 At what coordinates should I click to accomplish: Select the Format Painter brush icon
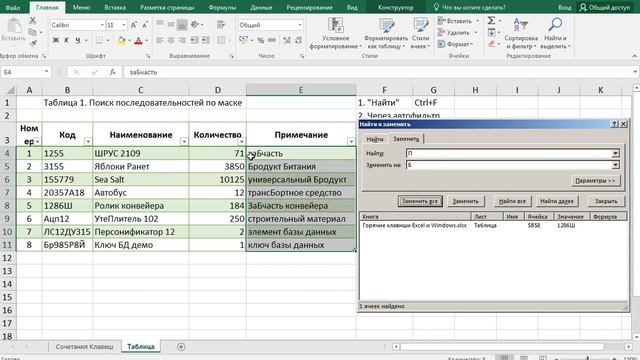click(33, 42)
